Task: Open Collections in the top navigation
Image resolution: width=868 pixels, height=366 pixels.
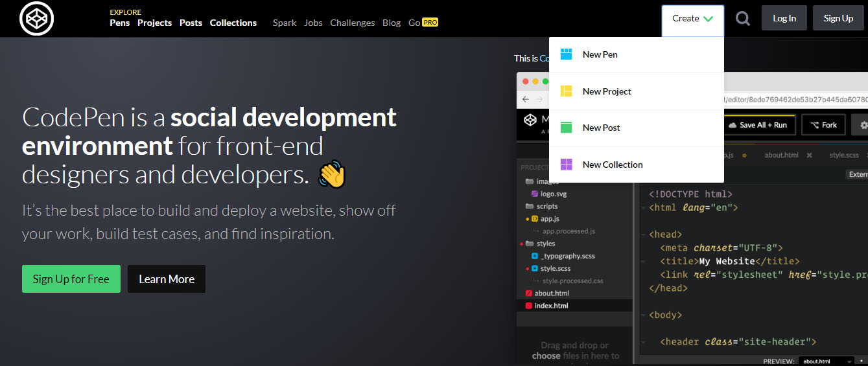Action: click(233, 23)
